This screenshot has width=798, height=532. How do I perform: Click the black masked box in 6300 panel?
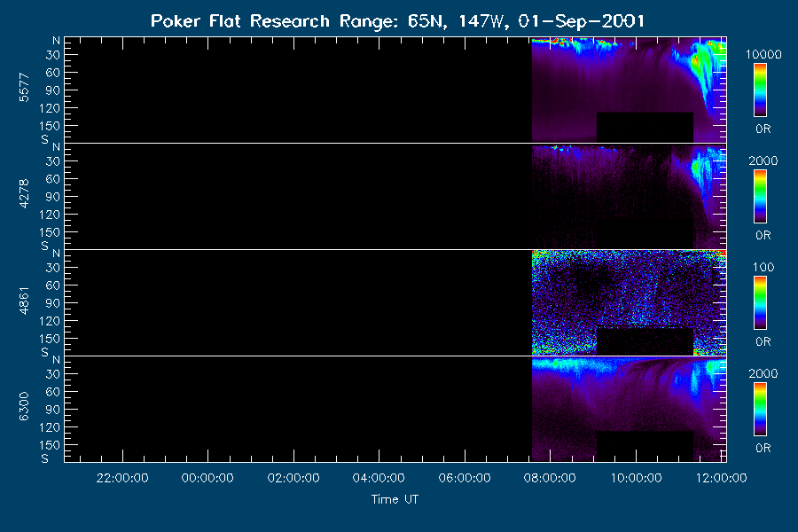click(x=645, y=447)
